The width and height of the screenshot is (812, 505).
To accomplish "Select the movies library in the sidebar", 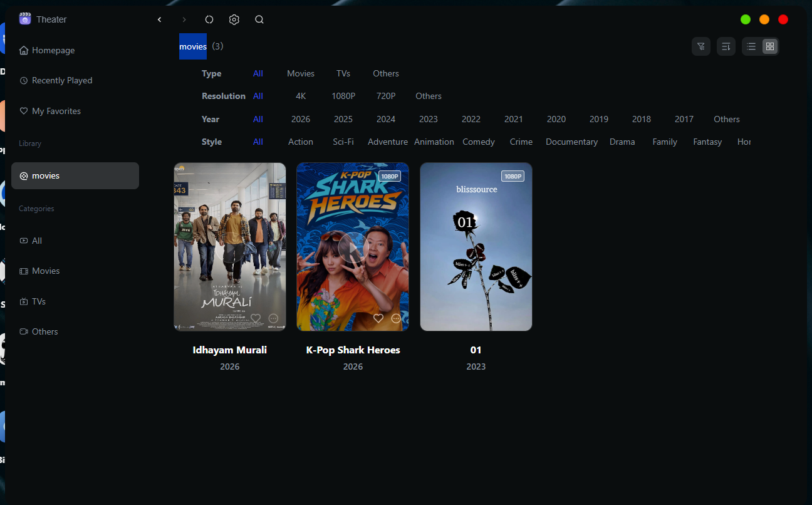I will click(75, 176).
